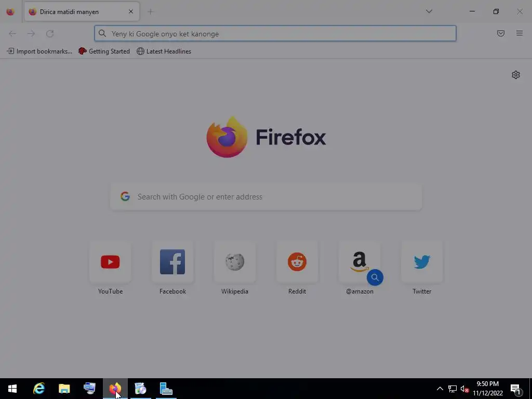Open the YouTube shortcut tile
532x399 pixels.
[x=110, y=262]
